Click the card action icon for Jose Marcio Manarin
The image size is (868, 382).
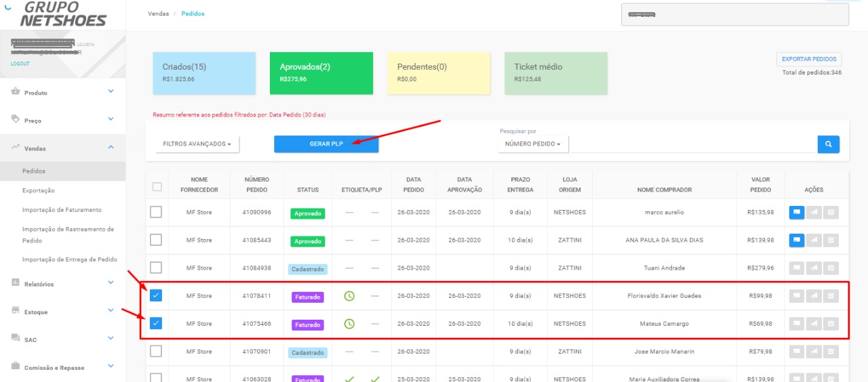click(797, 351)
